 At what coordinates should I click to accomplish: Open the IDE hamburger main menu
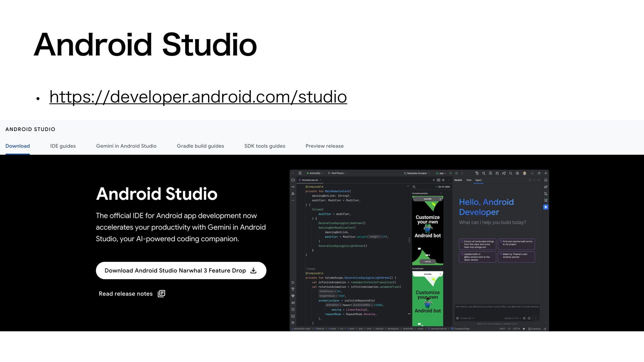pos(300,173)
